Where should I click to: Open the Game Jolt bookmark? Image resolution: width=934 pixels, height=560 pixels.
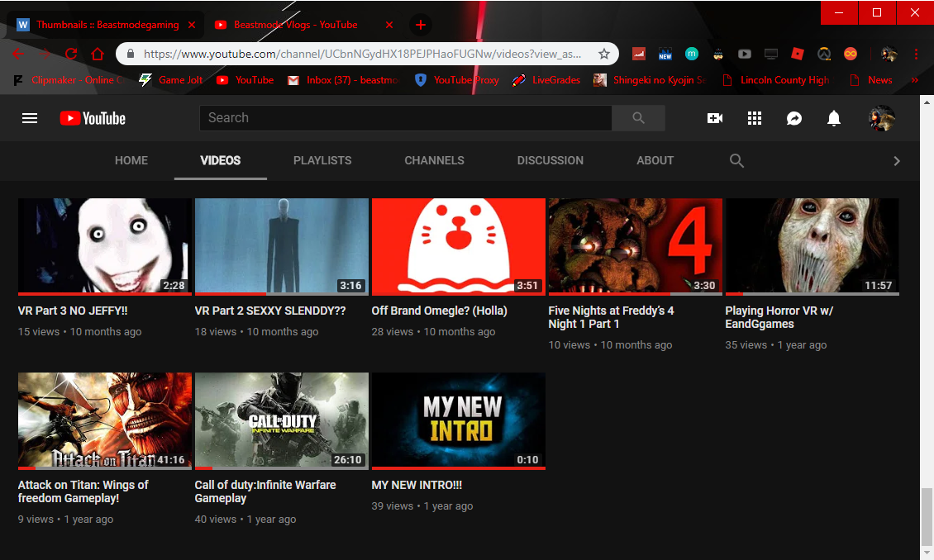click(x=171, y=80)
